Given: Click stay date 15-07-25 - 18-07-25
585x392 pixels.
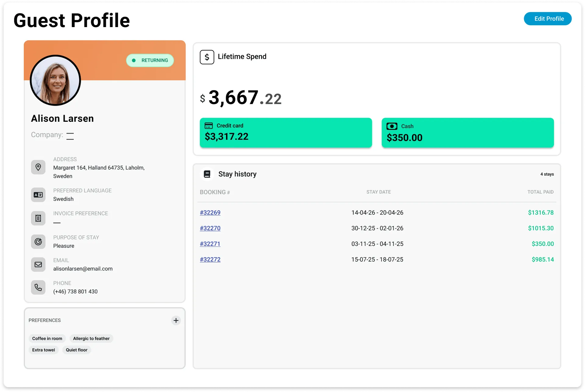Looking at the screenshot, I should (377, 260).
